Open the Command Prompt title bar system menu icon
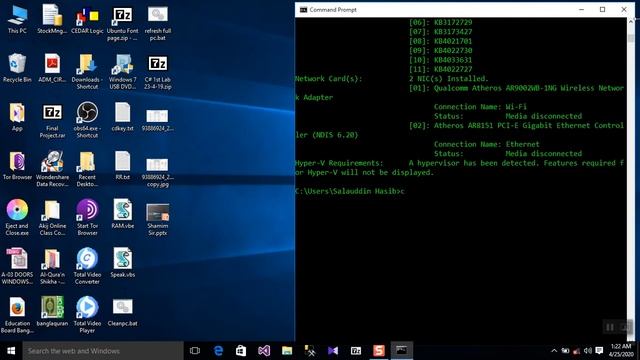This screenshot has height=360, width=640. [x=303, y=10]
